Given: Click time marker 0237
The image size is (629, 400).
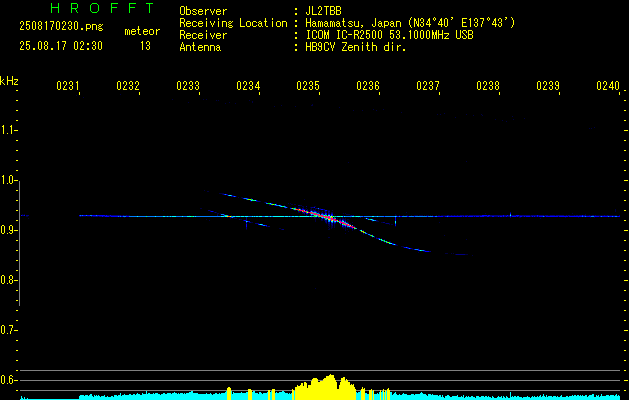Looking at the screenshot, I should point(428,86).
